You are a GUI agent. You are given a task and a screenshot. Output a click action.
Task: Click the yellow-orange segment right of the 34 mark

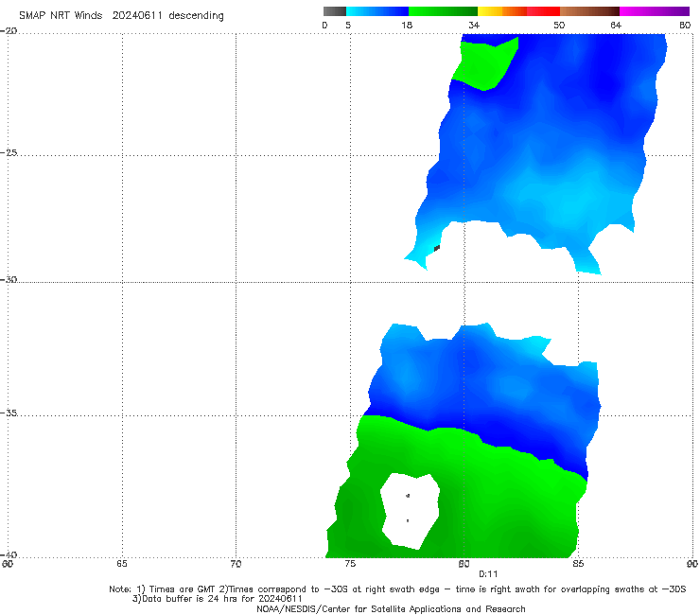click(x=502, y=11)
